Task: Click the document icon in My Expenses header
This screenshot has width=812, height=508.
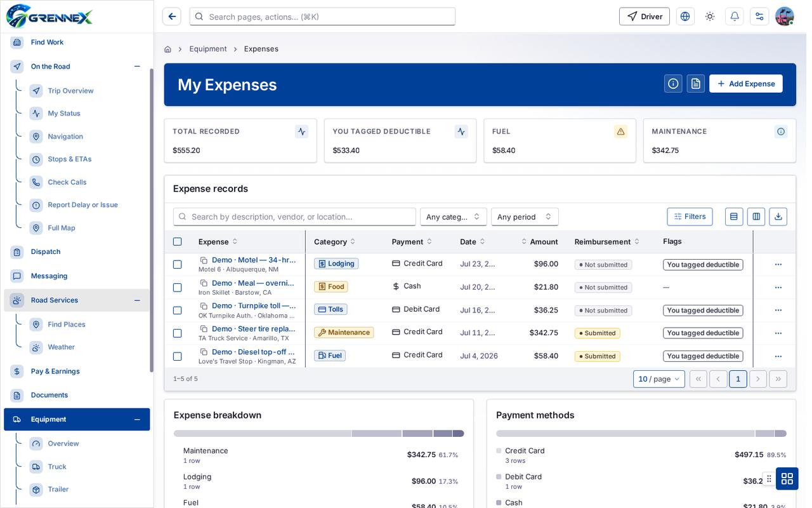Action: (x=696, y=84)
